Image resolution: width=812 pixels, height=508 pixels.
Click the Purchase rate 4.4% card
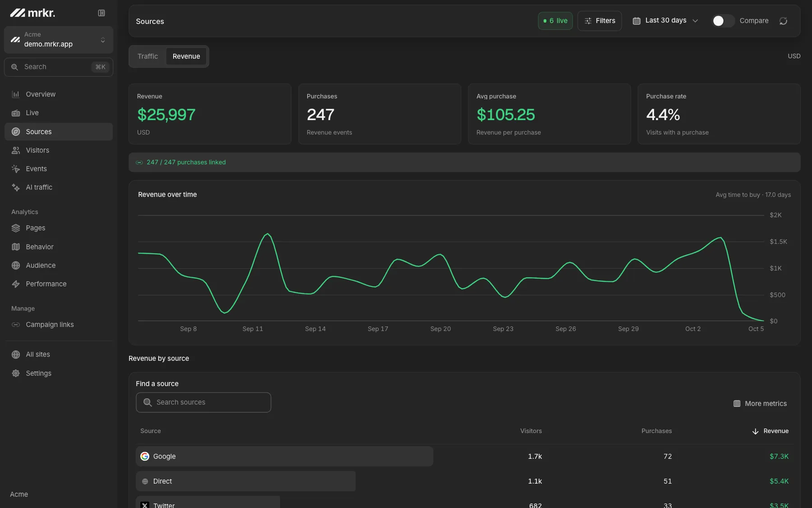coord(719,114)
